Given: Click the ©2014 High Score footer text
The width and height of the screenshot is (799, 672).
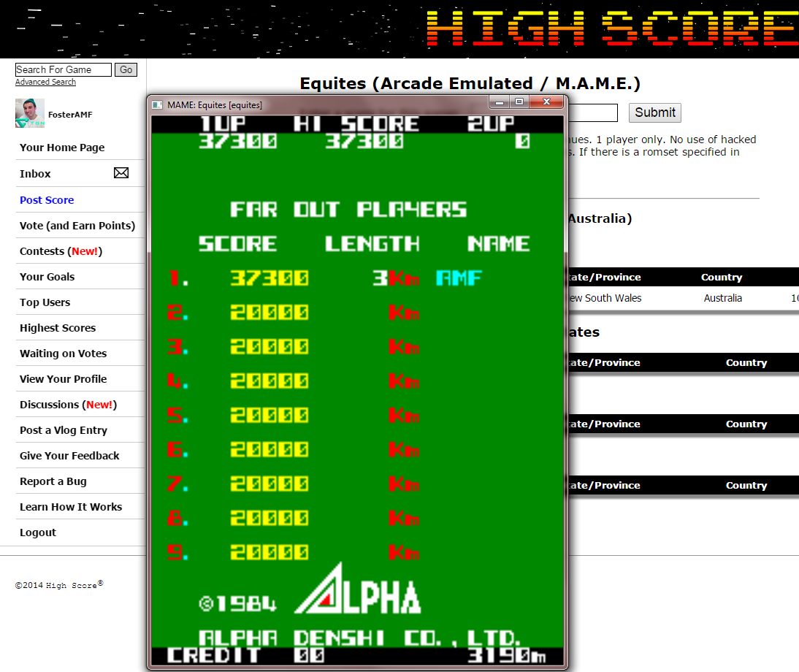Looking at the screenshot, I should pos(59,585).
